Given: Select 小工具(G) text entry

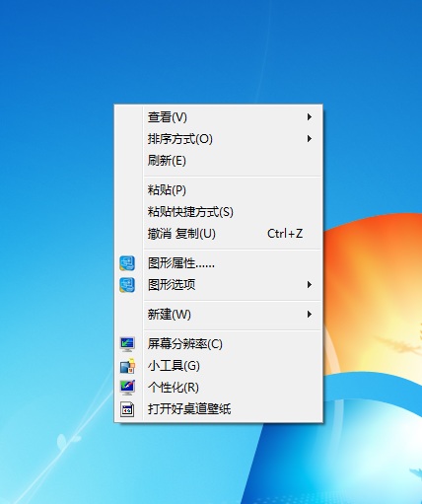Looking at the screenshot, I should [174, 366].
